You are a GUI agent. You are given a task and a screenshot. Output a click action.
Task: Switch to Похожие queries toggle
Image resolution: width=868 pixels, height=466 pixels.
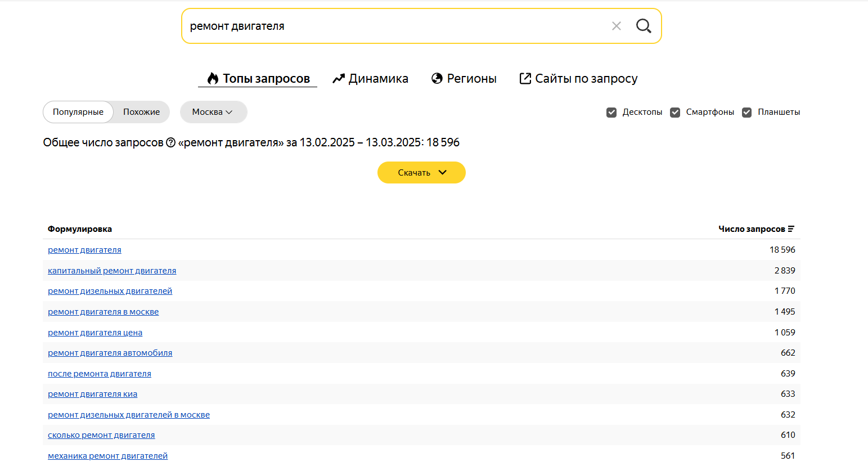coord(141,112)
